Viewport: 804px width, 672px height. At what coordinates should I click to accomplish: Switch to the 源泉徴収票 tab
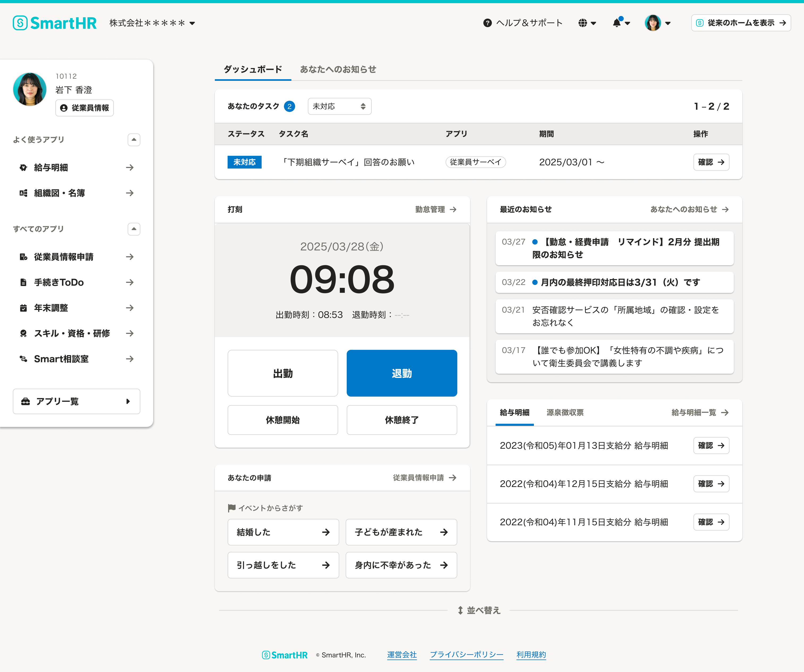coord(565,412)
